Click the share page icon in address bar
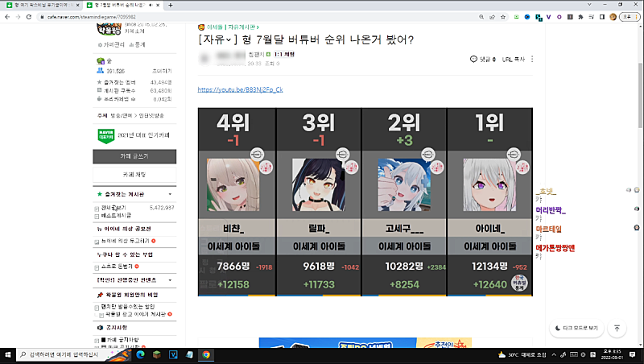Viewport: 644px width, 364px height. [492, 17]
